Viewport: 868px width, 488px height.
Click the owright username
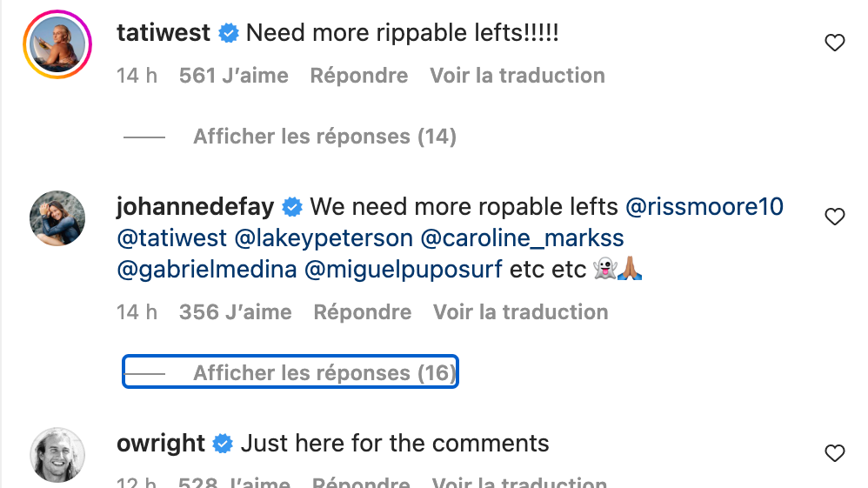click(x=161, y=444)
